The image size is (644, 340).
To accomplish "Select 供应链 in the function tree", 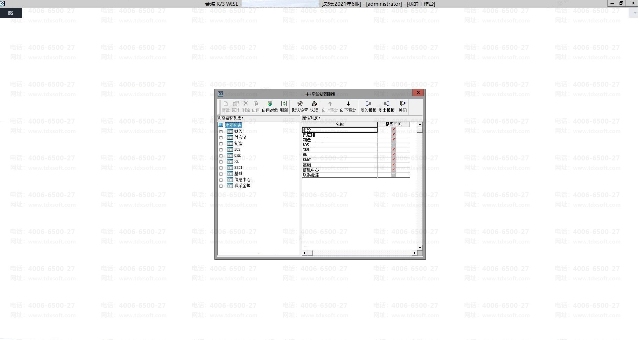I will [240, 137].
